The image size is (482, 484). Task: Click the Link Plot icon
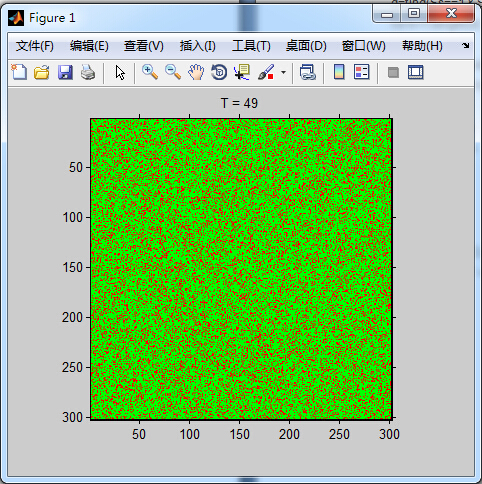[x=308, y=72]
